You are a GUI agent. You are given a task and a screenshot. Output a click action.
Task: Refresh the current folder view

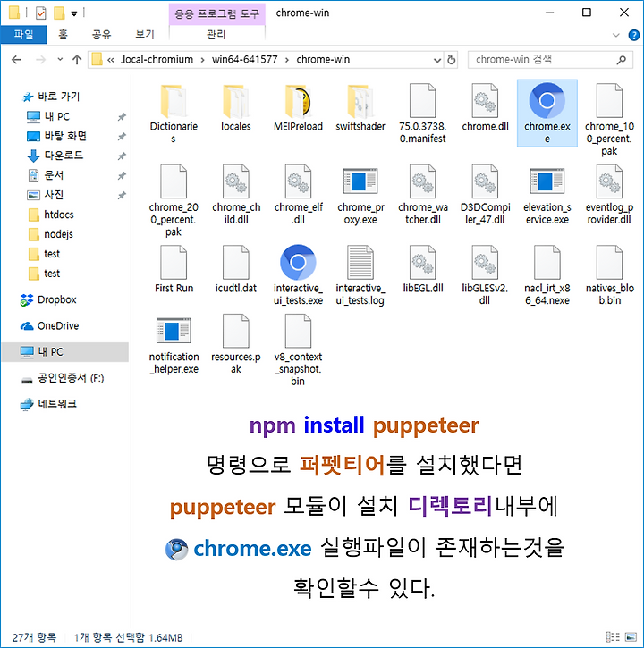click(452, 60)
